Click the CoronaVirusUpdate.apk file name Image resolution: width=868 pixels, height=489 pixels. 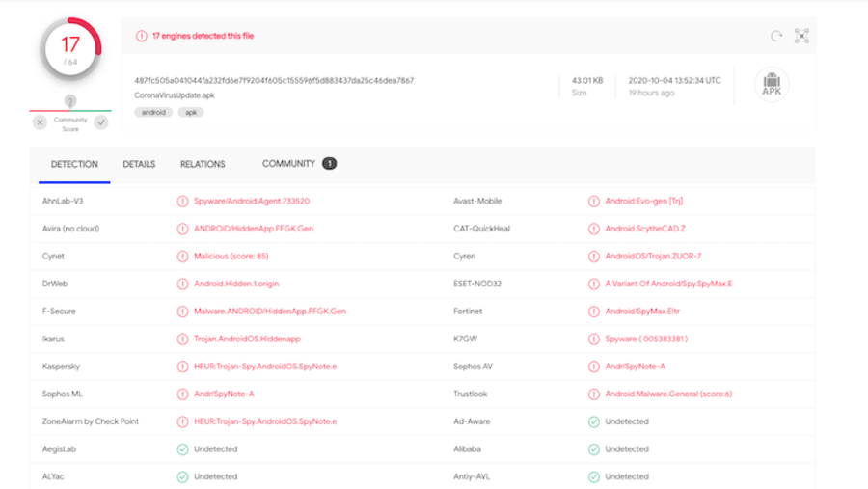(x=175, y=95)
